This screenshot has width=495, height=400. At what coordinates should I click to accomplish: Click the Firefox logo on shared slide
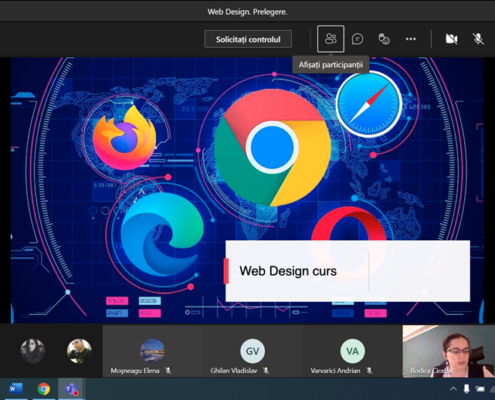pyautogui.click(x=124, y=137)
